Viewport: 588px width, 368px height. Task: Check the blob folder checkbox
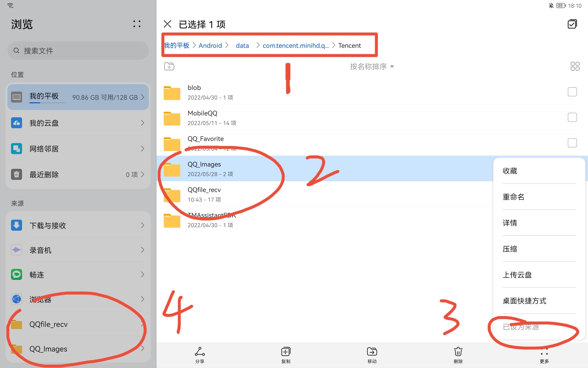(572, 92)
